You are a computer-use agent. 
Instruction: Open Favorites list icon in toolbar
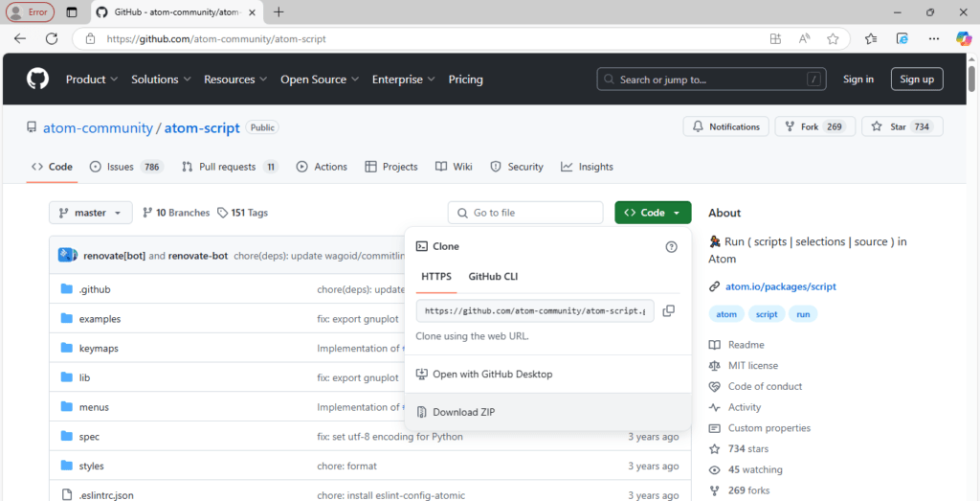(x=871, y=38)
